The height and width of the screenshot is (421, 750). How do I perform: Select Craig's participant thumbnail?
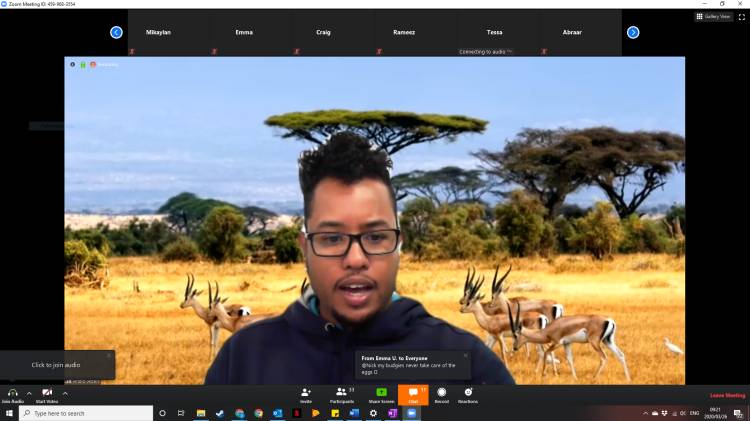pos(323,33)
